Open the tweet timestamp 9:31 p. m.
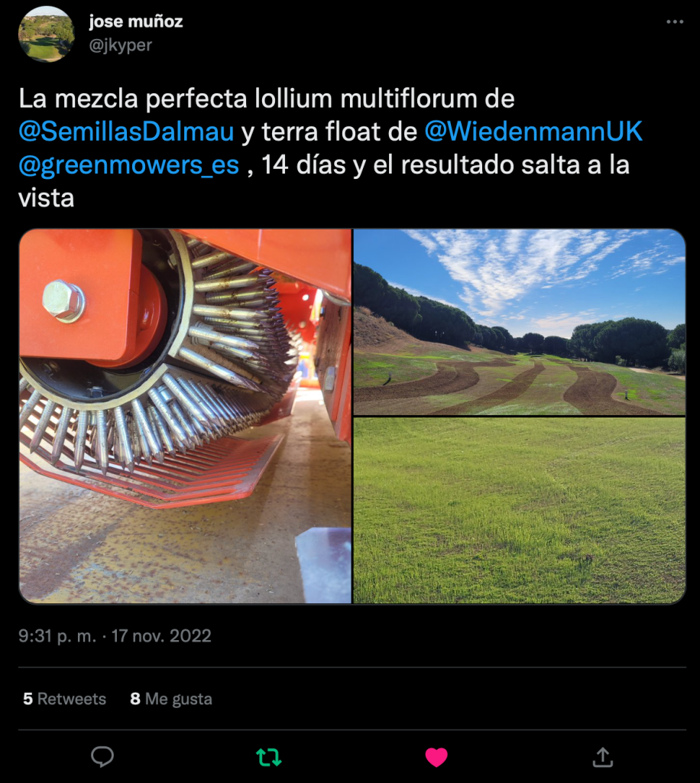700x783 pixels. click(x=57, y=635)
